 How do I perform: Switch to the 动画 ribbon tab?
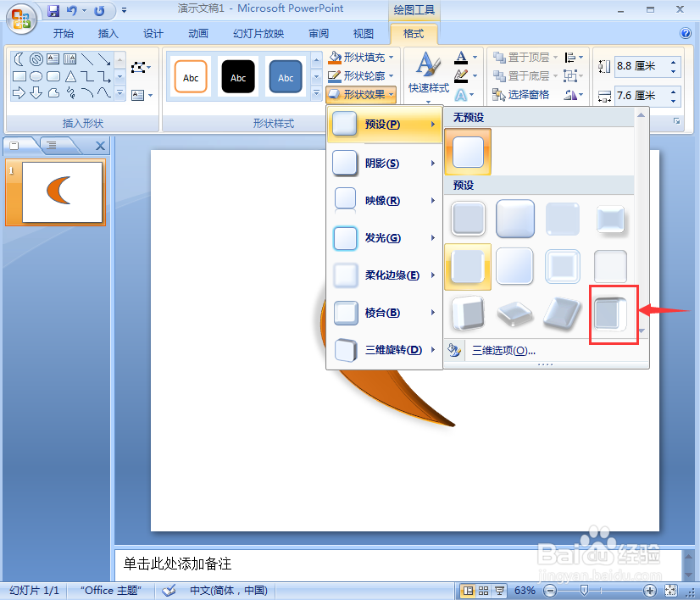[198, 34]
